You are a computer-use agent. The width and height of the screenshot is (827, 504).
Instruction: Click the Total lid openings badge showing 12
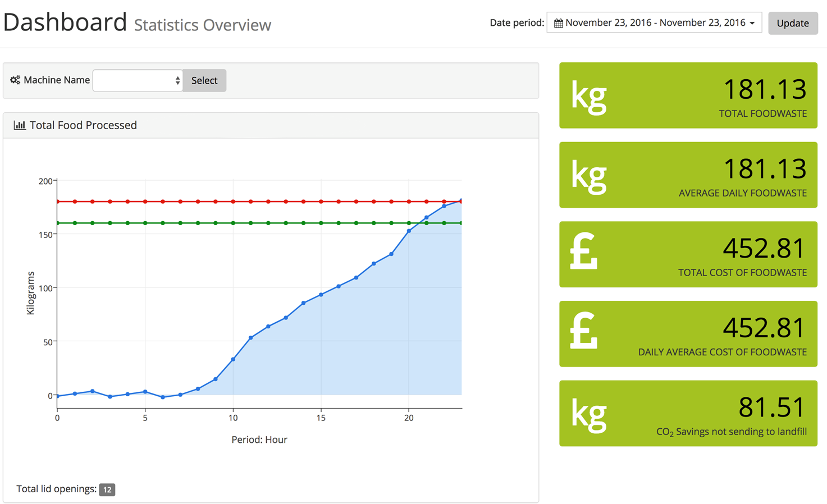click(107, 490)
